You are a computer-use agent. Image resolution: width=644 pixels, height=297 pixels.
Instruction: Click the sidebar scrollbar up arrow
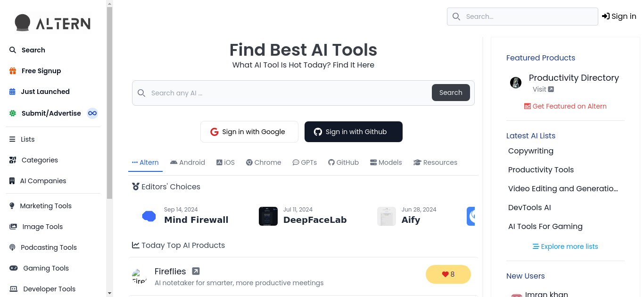click(110, 3)
